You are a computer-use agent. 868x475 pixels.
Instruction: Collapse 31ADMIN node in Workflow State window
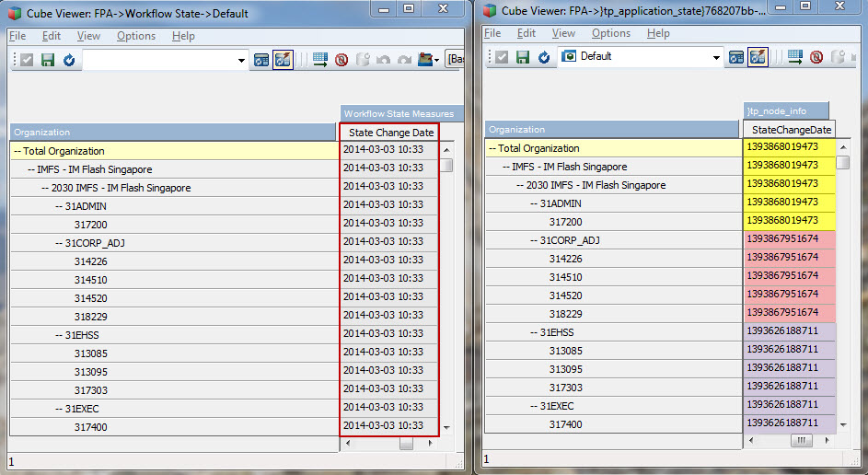coord(59,206)
